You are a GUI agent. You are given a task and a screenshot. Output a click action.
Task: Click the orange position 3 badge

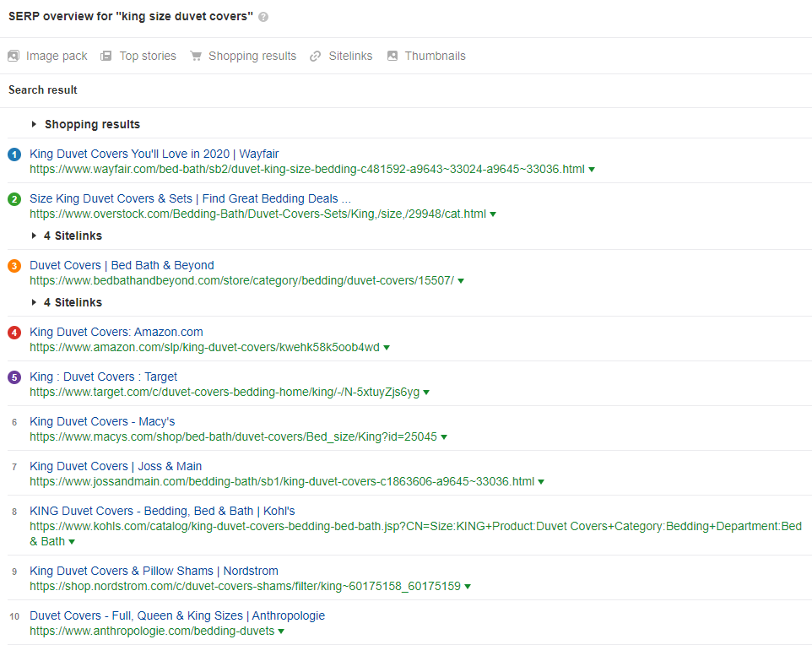click(x=14, y=266)
